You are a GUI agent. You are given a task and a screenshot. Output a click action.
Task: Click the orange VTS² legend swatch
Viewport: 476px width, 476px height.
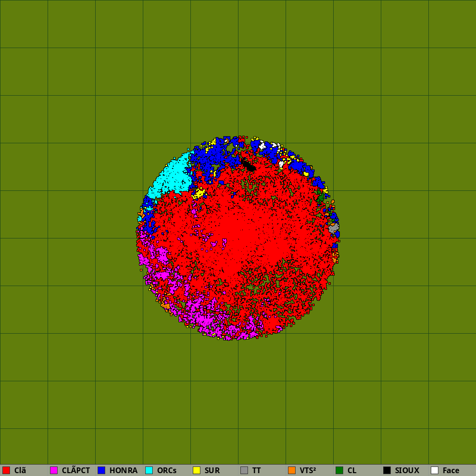click(292, 470)
